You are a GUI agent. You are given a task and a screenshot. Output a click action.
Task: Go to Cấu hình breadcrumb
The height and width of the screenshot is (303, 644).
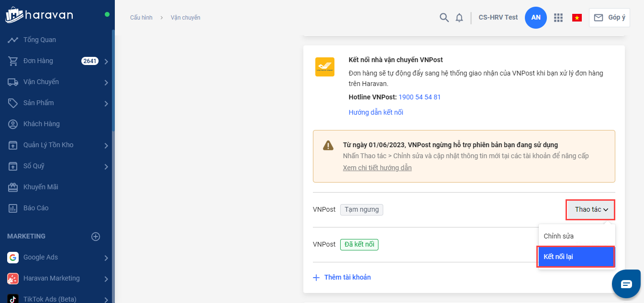[x=141, y=18]
